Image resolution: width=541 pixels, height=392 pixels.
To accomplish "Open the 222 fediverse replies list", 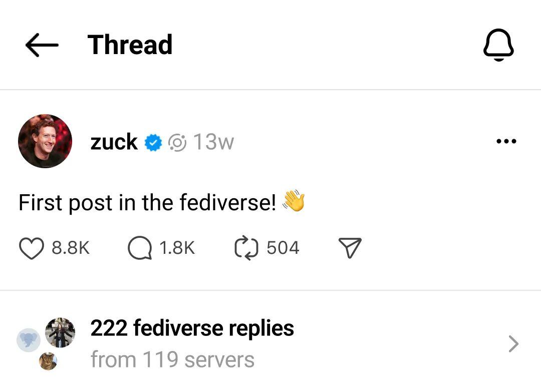I will 191,328.
